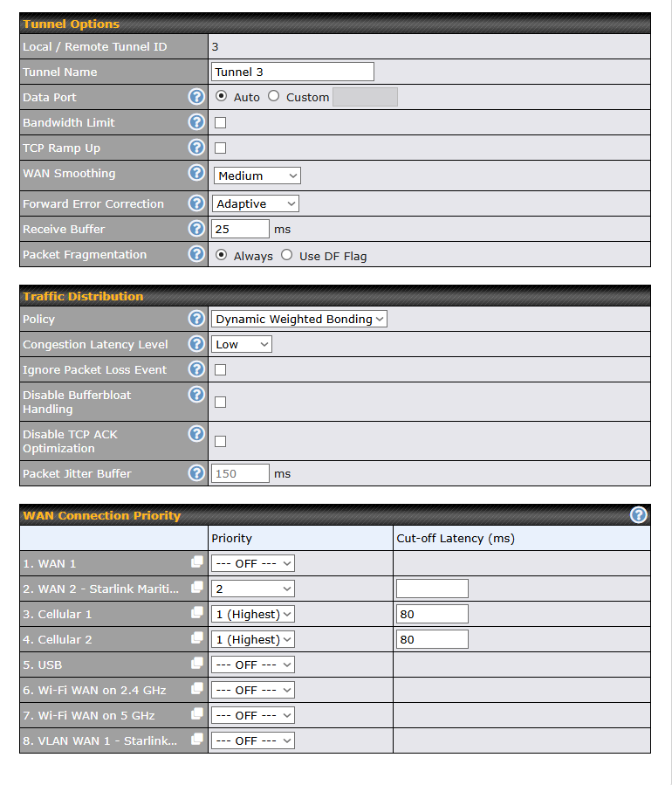Select Use DF Flag for packet fragmentation
672x785 pixels.
pyautogui.click(x=286, y=255)
